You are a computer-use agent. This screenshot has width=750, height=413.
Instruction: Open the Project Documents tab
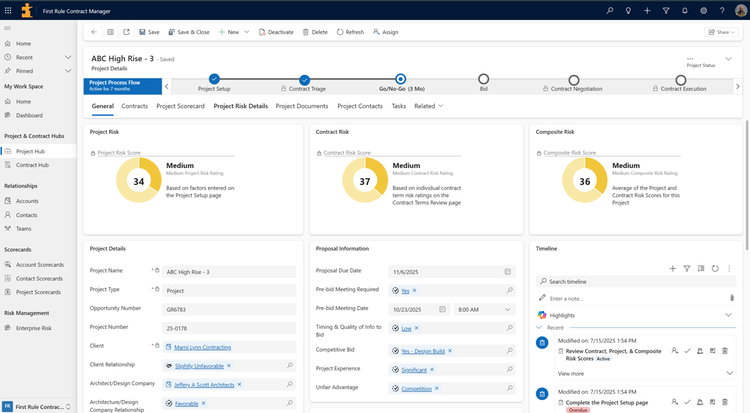click(302, 106)
